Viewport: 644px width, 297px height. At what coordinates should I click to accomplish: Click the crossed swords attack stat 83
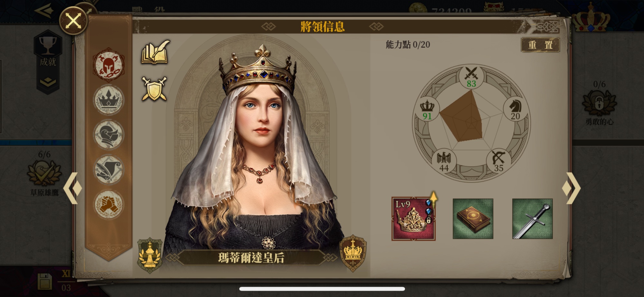point(471,78)
